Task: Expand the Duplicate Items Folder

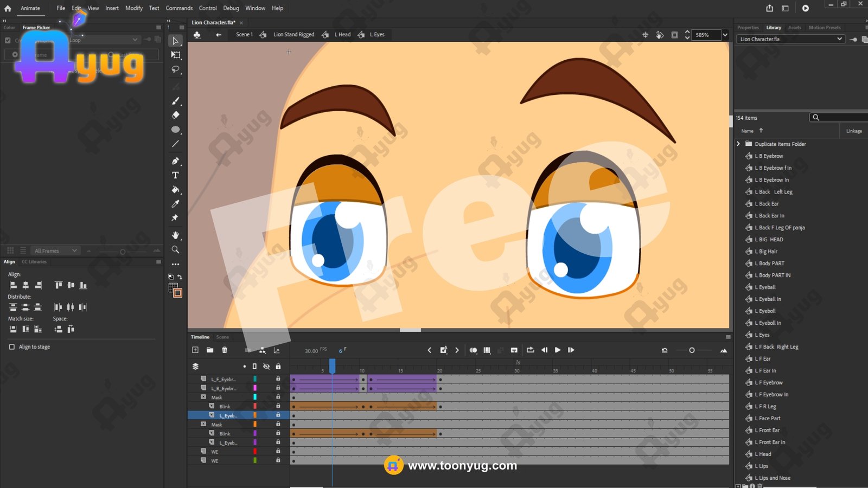Action: 738,144
